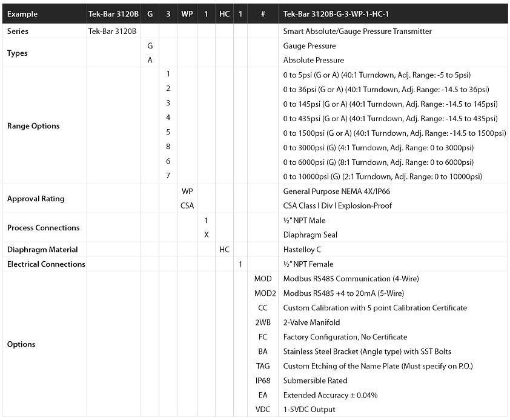
Task: Click the "VDC" option code
Action: [263, 410]
